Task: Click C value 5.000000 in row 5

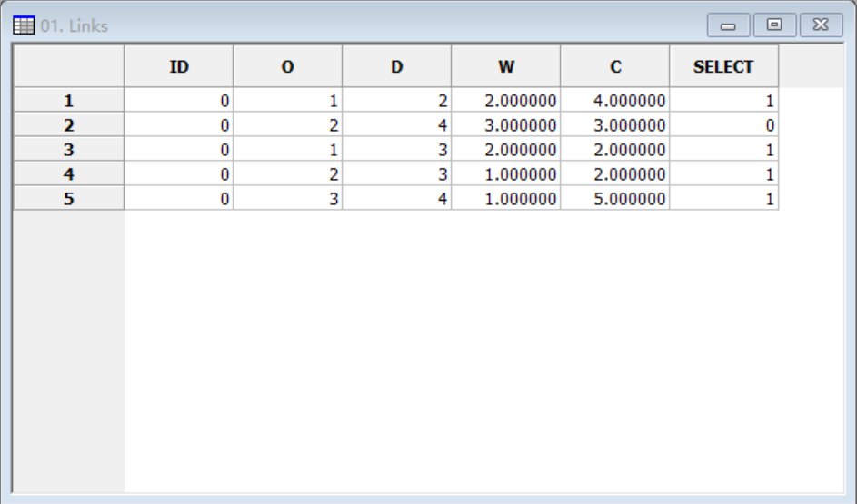Action: 615,198
